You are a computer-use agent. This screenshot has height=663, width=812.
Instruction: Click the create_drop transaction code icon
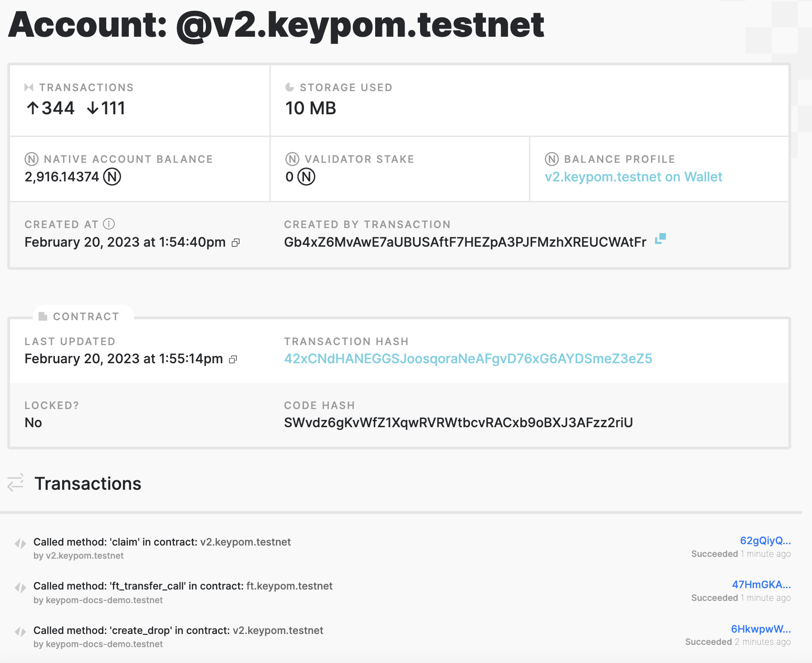(x=20, y=632)
